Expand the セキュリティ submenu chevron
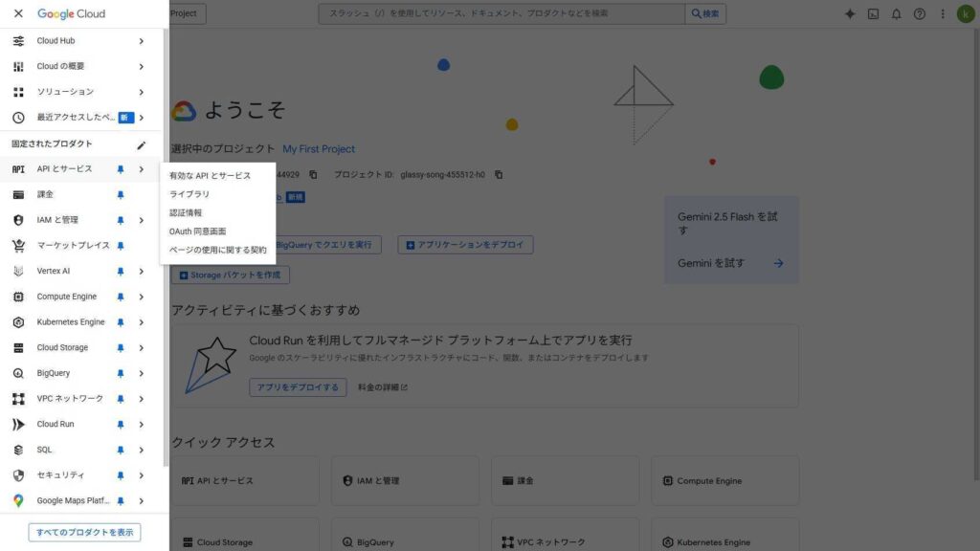 (142, 476)
